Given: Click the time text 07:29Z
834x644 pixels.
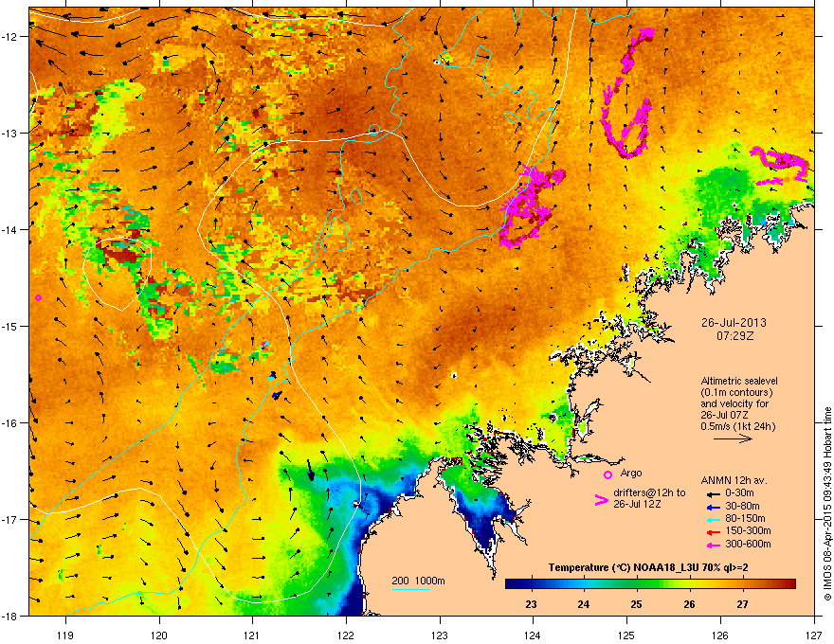Looking at the screenshot, I should coord(734,336).
